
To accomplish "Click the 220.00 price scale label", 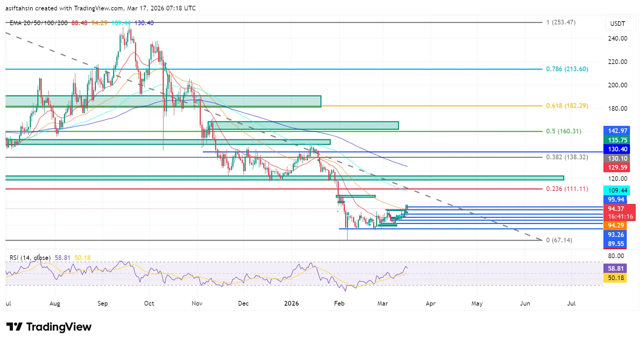I will [617, 62].
